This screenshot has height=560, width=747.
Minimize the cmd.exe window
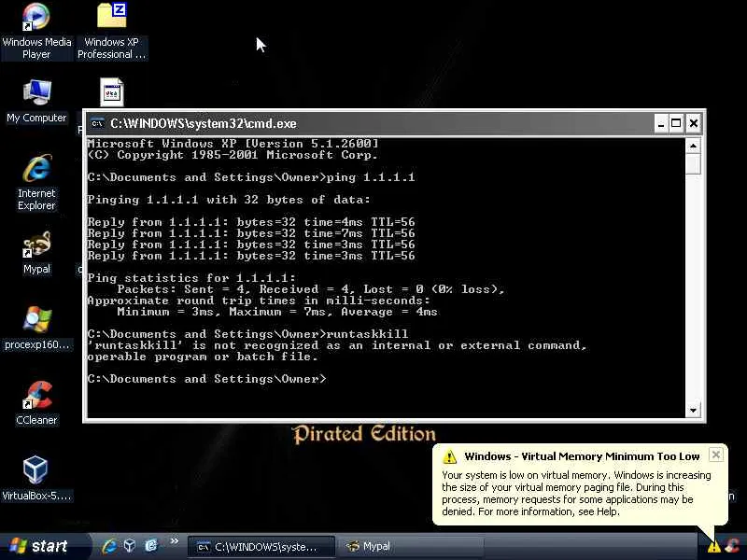660,124
